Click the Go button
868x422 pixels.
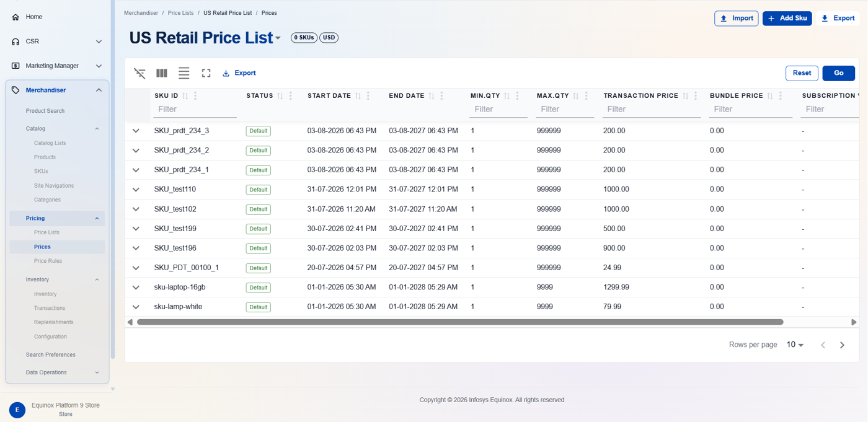839,73
